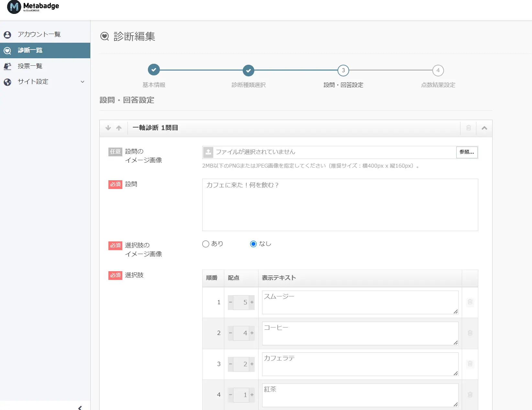Screen dimensions: 532x410
Task: Decrease score for カフェラテ row
Action: click(x=230, y=364)
